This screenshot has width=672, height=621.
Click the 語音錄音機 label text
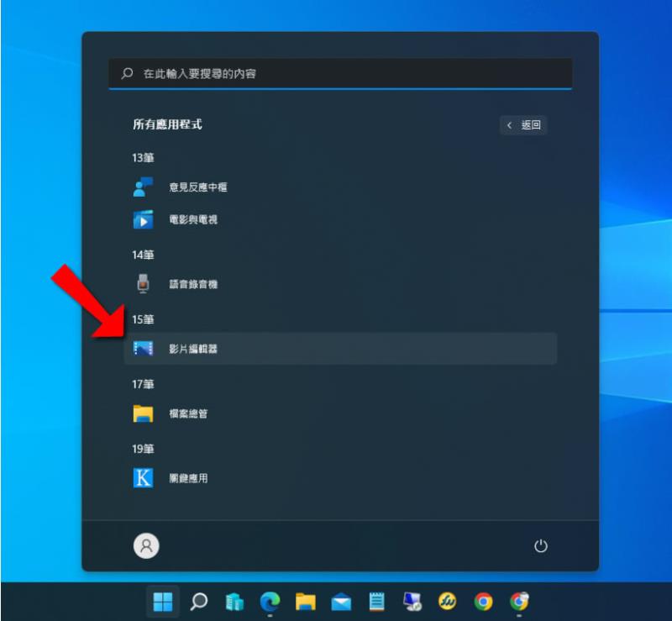[x=193, y=284]
